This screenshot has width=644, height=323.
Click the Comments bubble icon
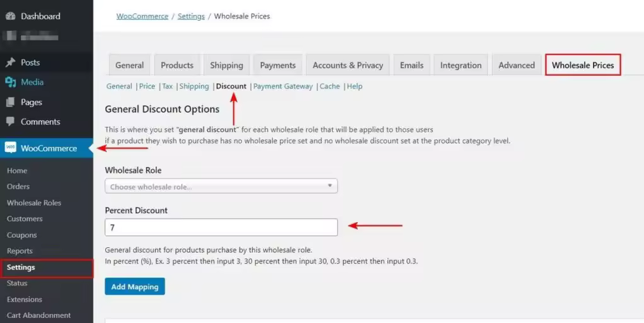[x=10, y=122]
